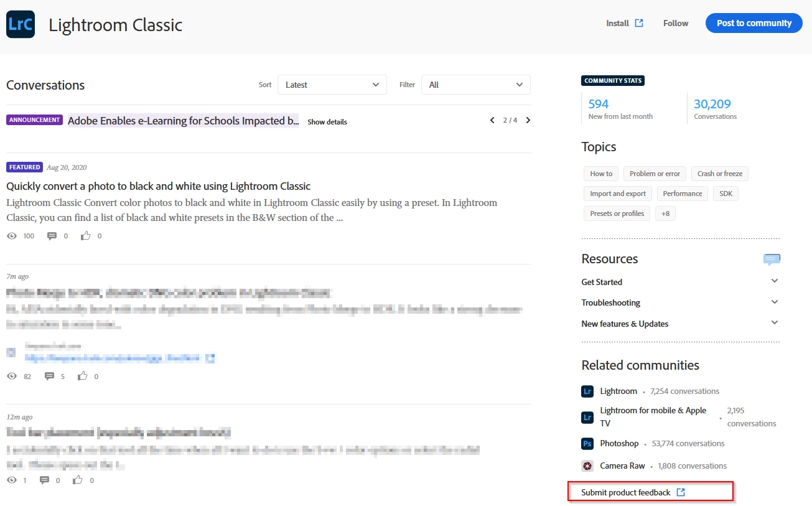This screenshot has height=506, width=812.
Task: Click comments icon on the 12m ago post
Action: (44, 480)
